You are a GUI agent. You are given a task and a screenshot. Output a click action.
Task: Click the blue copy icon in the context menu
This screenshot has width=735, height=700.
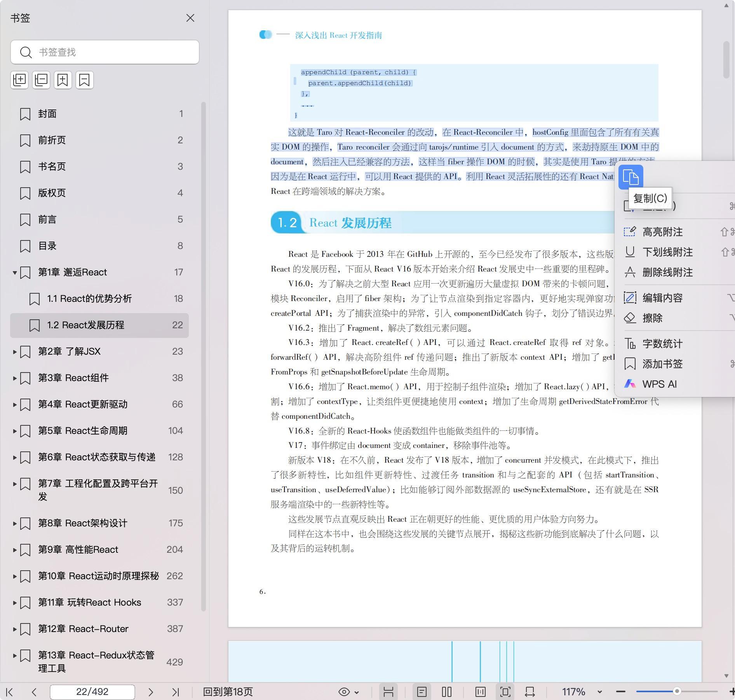pyautogui.click(x=630, y=177)
